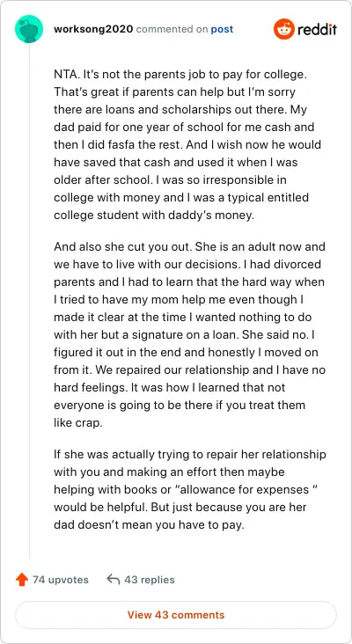
Task: Click the line starting "And also she cut you out"
Action: 189,247
